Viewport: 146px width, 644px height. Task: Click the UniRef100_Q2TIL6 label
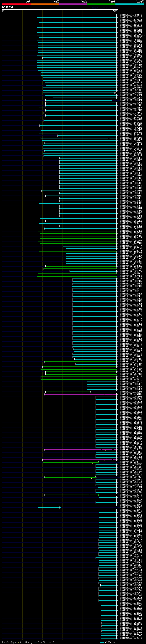click(131, 452)
